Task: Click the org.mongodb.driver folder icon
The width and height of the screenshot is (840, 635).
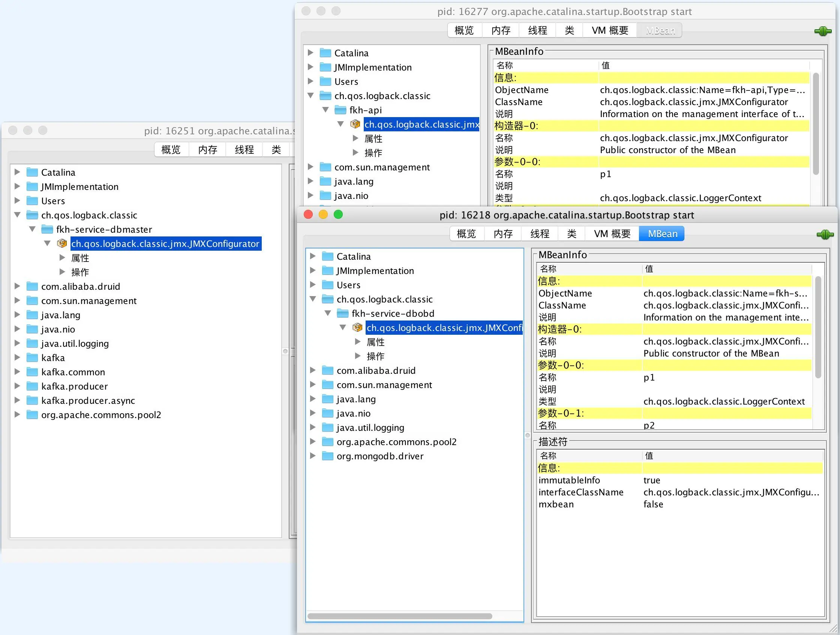Action: 327,456
